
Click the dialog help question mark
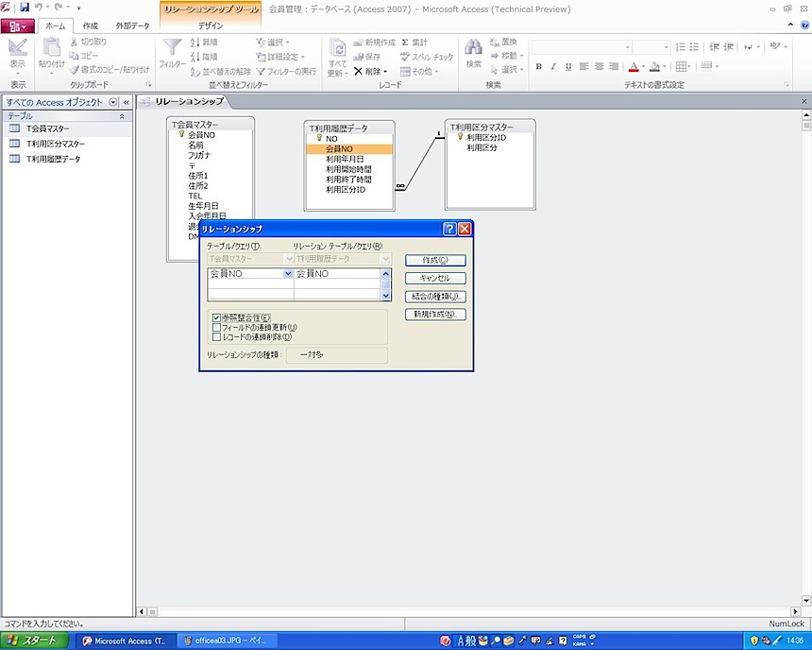click(x=449, y=229)
